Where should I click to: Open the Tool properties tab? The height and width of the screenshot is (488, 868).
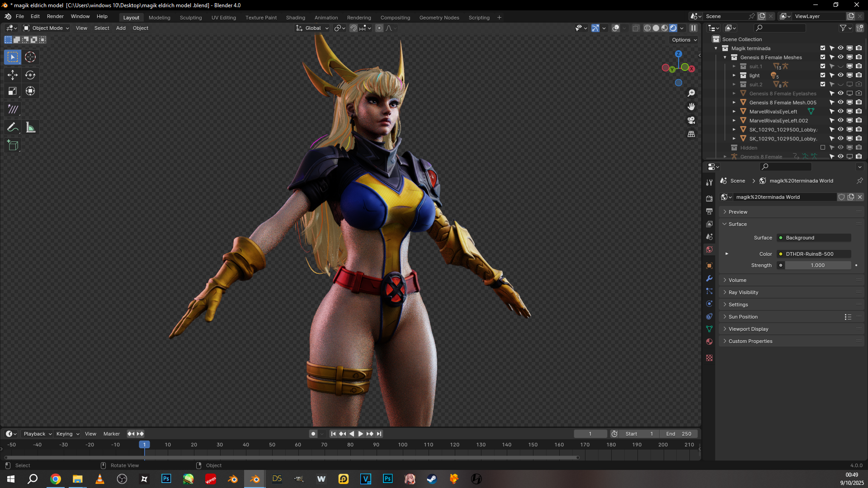pos(709,183)
